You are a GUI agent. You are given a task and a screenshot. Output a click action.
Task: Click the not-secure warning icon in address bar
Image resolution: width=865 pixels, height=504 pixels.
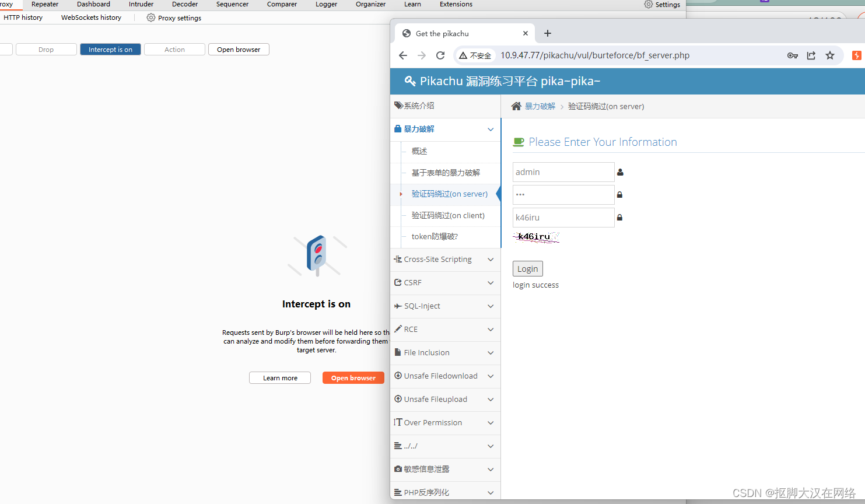click(x=463, y=55)
